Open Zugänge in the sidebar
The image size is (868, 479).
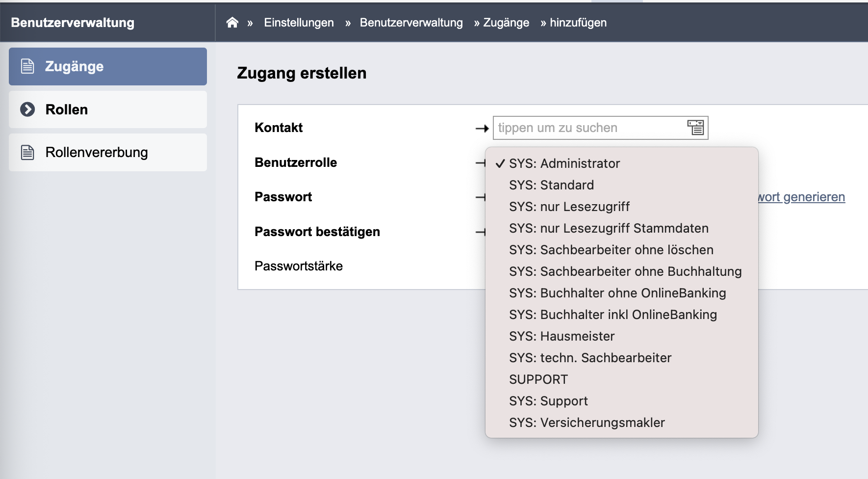pos(108,66)
